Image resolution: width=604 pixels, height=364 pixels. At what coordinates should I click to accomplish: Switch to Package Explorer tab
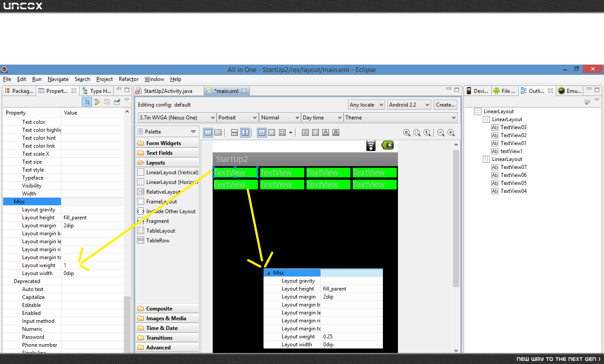point(19,91)
